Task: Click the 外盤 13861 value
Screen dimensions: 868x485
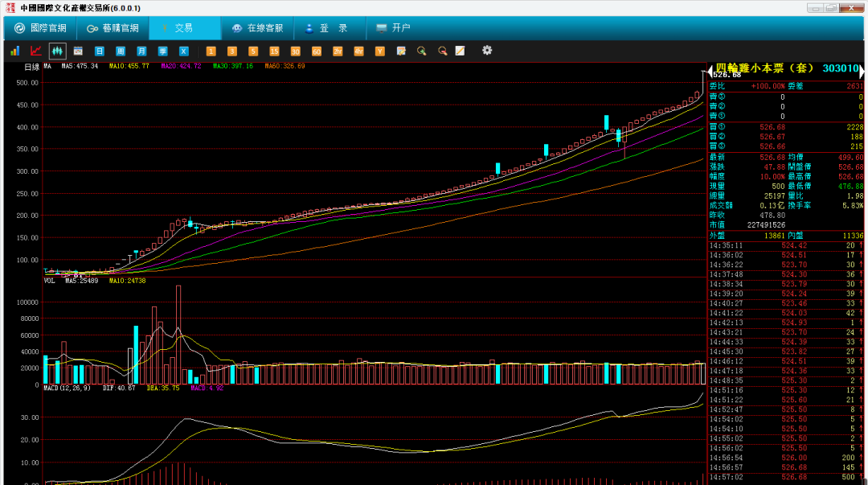Action: pos(775,236)
